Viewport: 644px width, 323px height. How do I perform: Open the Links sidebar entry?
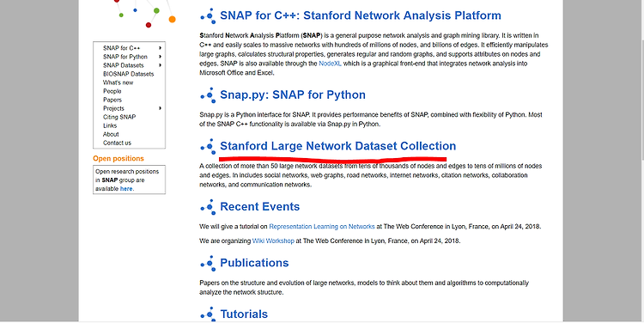pos(110,125)
